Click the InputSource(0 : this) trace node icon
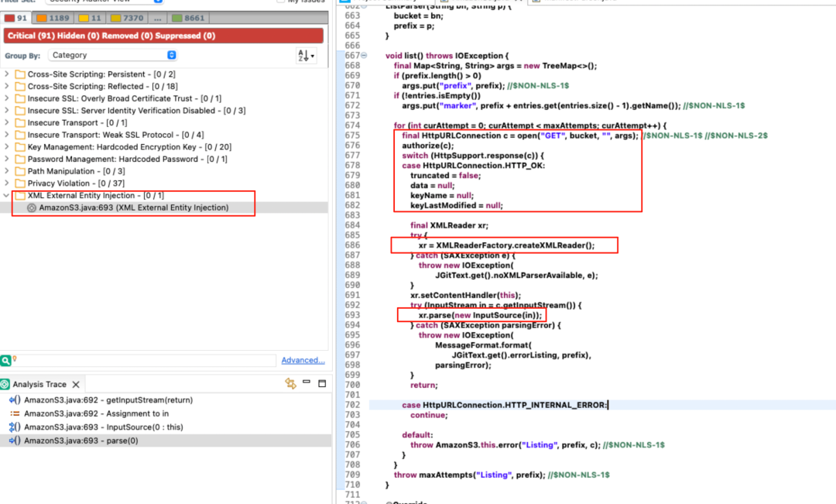Image resolution: width=836 pixels, height=504 pixels. tap(15, 427)
